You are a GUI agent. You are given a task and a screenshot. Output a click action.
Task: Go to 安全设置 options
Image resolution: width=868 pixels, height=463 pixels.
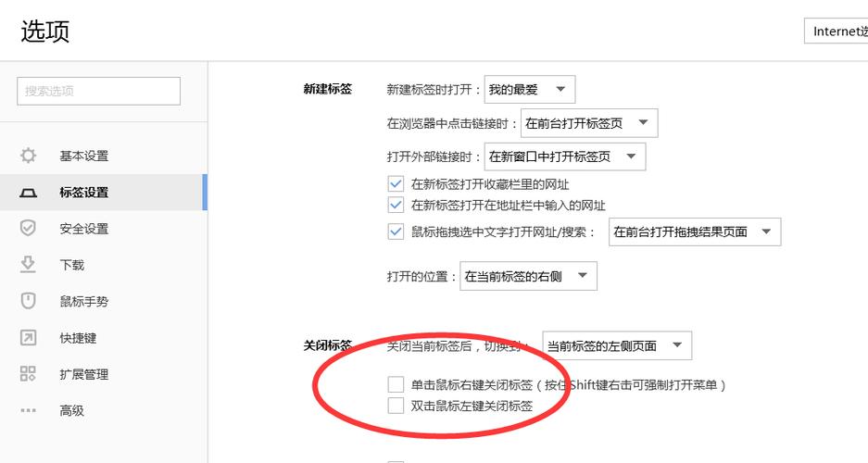pos(104,229)
